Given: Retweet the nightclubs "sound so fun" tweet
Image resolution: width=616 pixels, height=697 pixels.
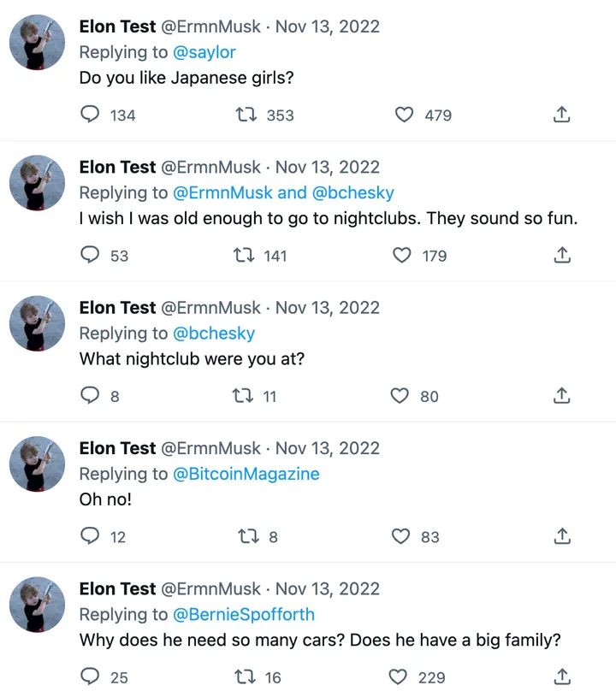Looking at the screenshot, I should pos(244,255).
